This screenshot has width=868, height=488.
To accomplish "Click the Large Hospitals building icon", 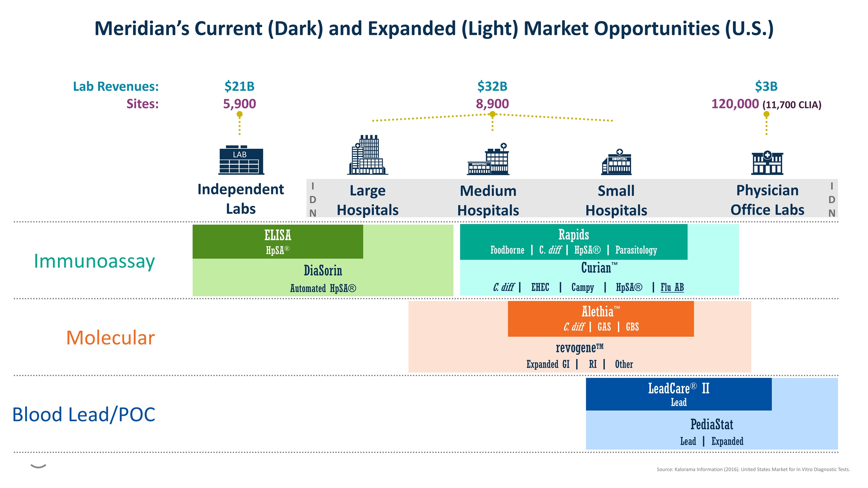I will pos(368,155).
